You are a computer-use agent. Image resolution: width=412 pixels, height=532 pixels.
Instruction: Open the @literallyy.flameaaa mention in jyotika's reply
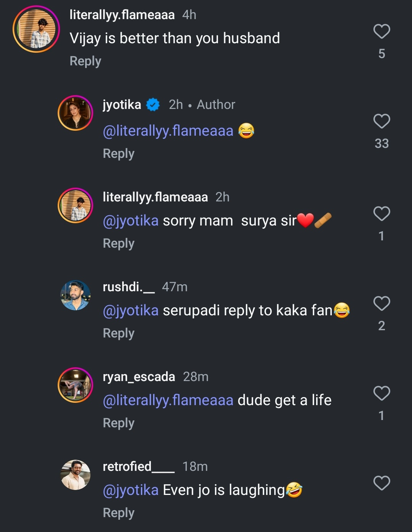pos(168,131)
